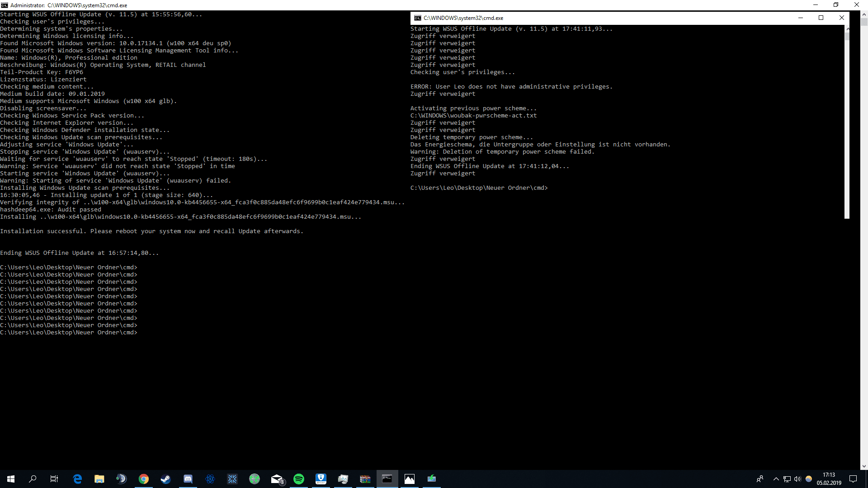Switch to Google Chrome in taskbar
Viewport: 868px width, 488px height.
click(144, 479)
